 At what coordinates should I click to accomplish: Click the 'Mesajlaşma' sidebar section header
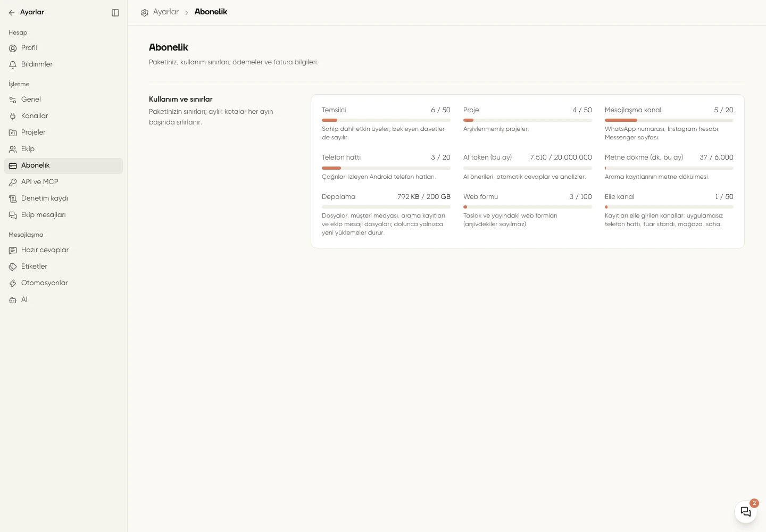point(26,235)
